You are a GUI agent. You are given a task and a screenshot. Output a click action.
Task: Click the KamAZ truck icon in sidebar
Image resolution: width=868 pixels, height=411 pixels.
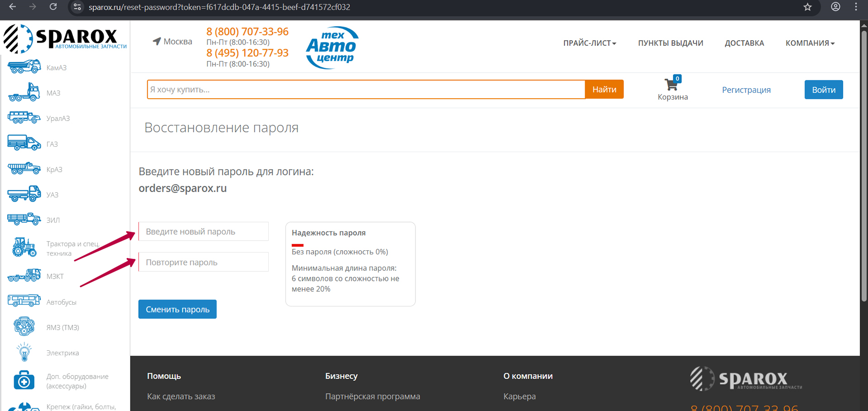[24, 67]
